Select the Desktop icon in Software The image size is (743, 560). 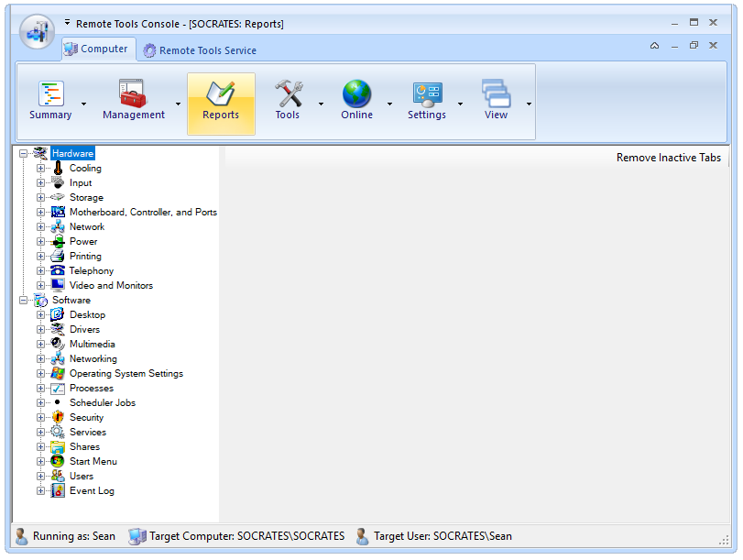pyautogui.click(x=58, y=314)
